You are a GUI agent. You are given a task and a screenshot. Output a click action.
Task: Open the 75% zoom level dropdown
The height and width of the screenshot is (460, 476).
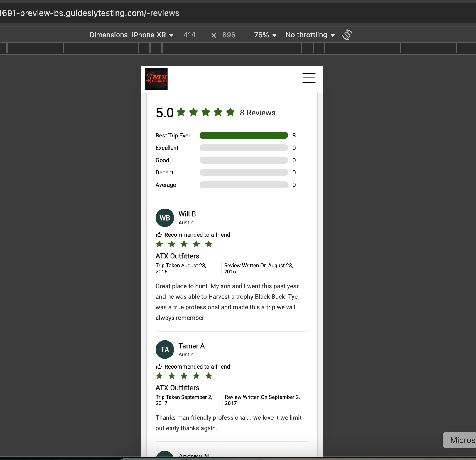265,35
